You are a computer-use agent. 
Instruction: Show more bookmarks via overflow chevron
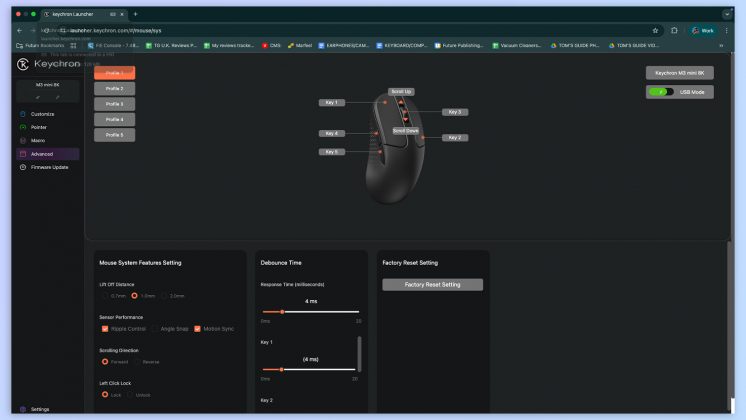(x=721, y=45)
